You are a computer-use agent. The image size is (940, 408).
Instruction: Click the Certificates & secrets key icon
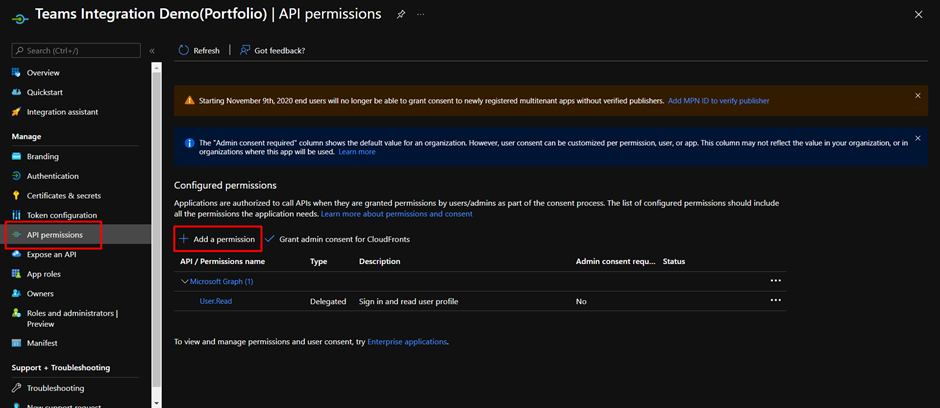[17, 195]
